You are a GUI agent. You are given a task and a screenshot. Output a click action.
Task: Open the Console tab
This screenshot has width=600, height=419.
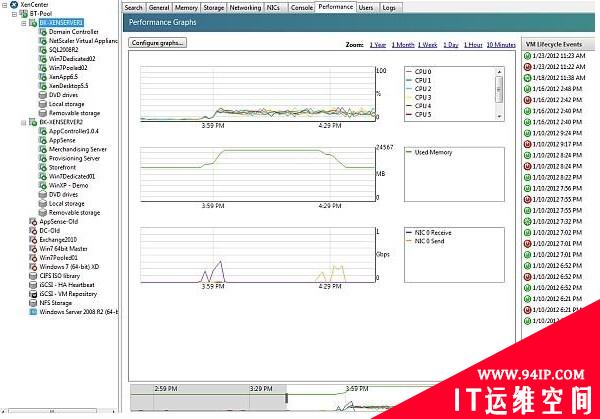pyautogui.click(x=302, y=8)
